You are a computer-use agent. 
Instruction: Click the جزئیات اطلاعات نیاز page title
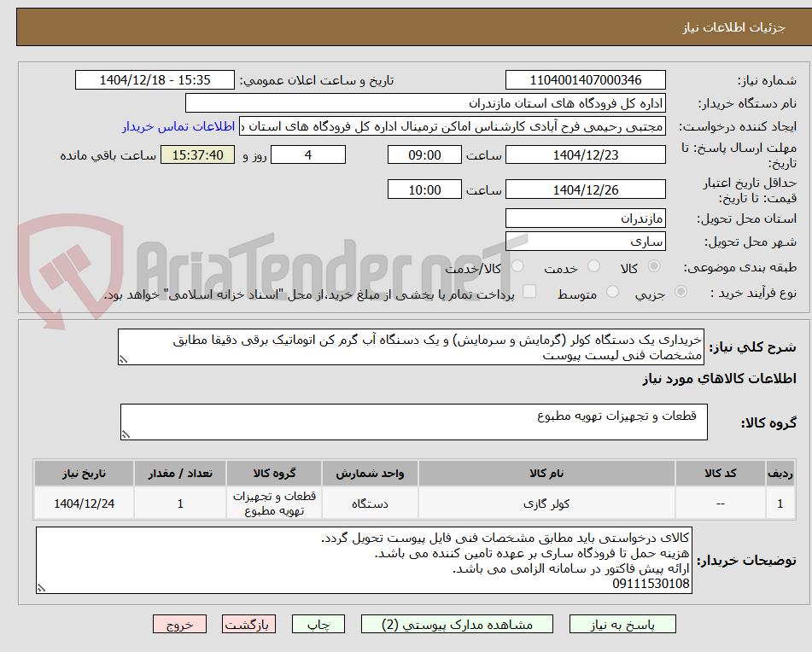click(x=733, y=27)
